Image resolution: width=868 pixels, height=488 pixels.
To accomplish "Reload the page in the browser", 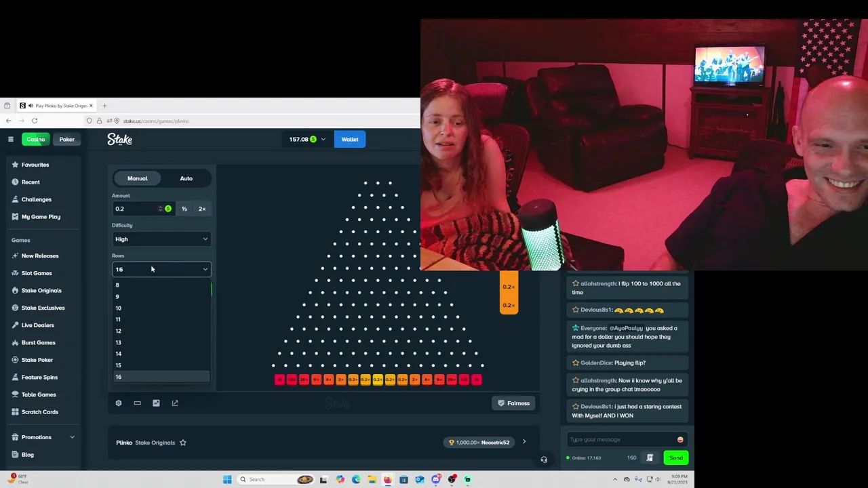I will (x=35, y=121).
